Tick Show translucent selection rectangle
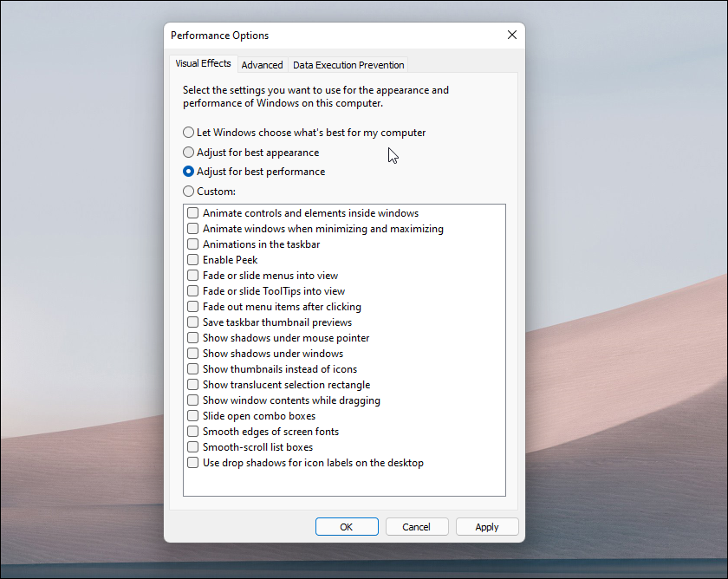Screen dimensions: 728x579 (192, 385)
